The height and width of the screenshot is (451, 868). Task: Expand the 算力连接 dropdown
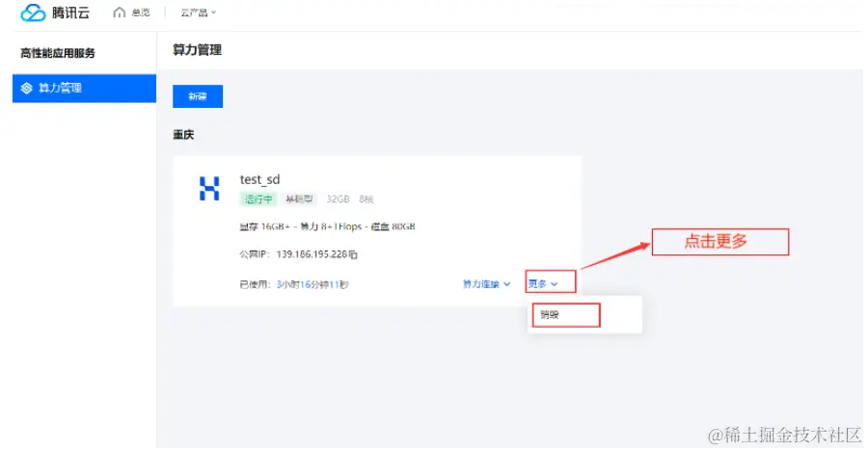tap(487, 284)
